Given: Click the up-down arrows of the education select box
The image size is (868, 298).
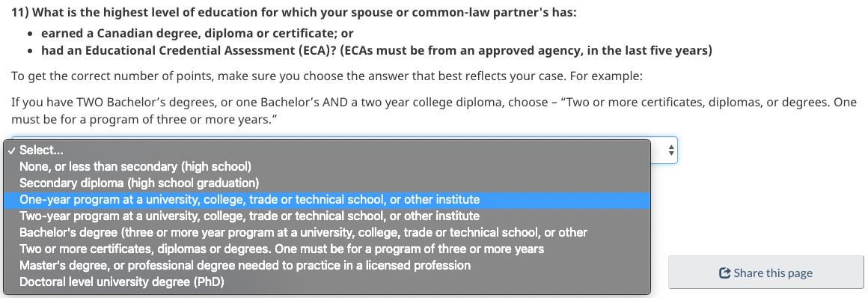Looking at the screenshot, I should (x=671, y=150).
